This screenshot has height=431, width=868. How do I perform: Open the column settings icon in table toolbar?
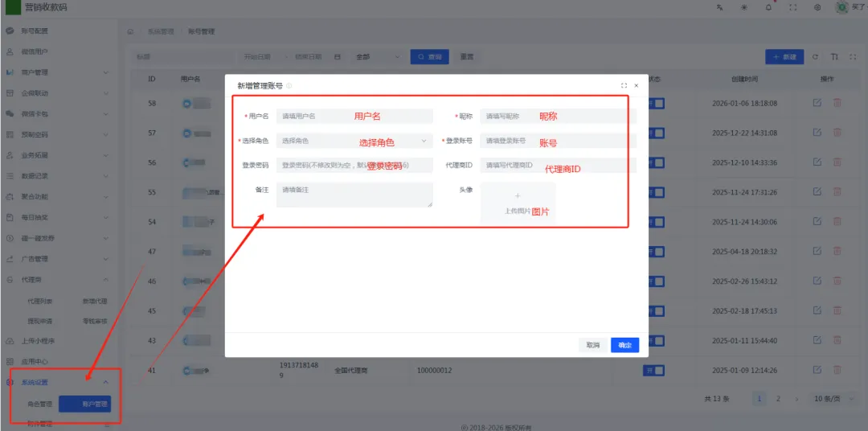(834, 56)
